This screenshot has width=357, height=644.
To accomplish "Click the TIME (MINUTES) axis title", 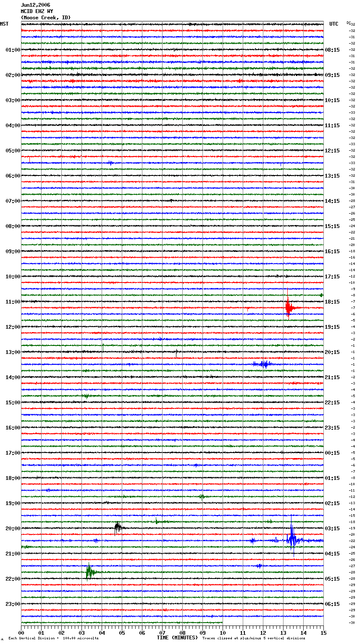I will [177, 638].
